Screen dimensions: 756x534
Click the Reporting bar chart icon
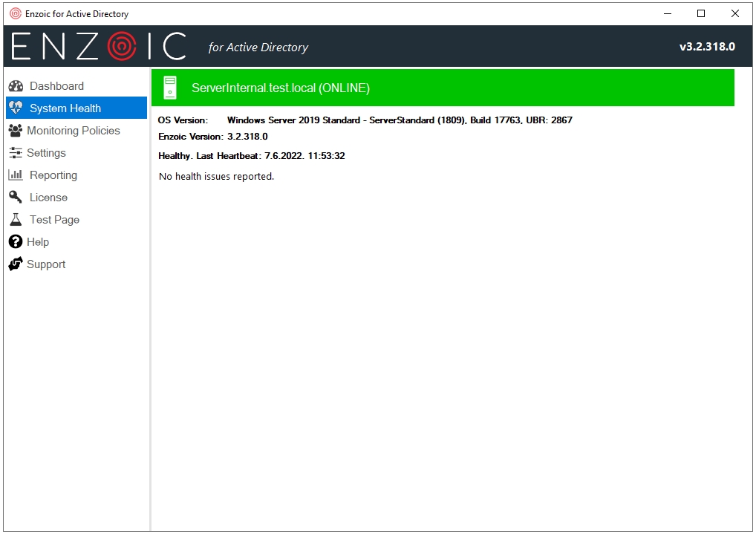[16, 175]
